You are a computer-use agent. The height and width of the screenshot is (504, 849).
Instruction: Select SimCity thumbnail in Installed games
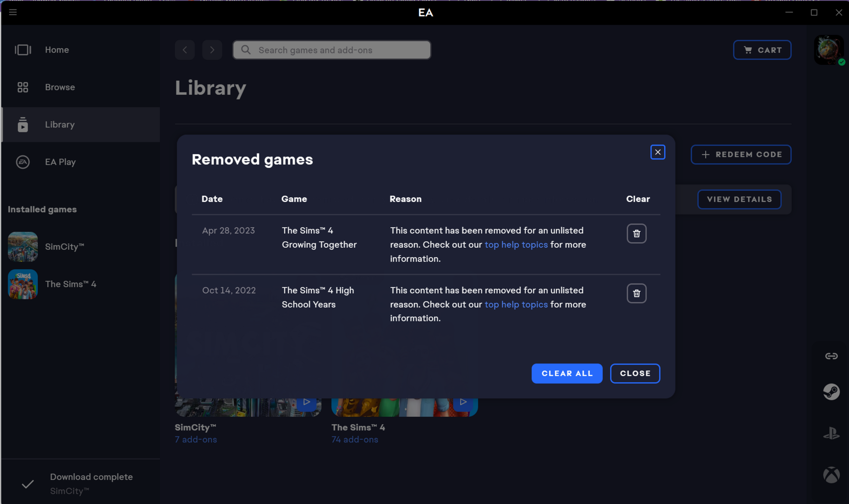(x=23, y=247)
